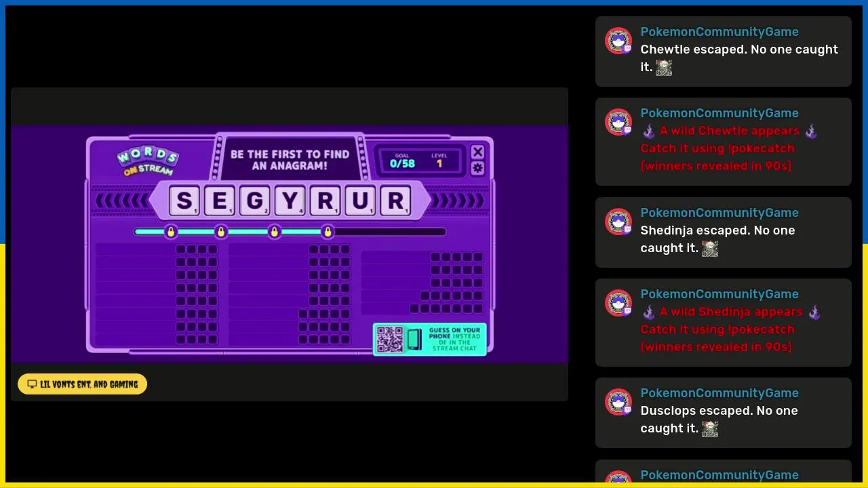868x488 pixels.
Task: Click the first lock on progress bar
Action: click(170, 232)
